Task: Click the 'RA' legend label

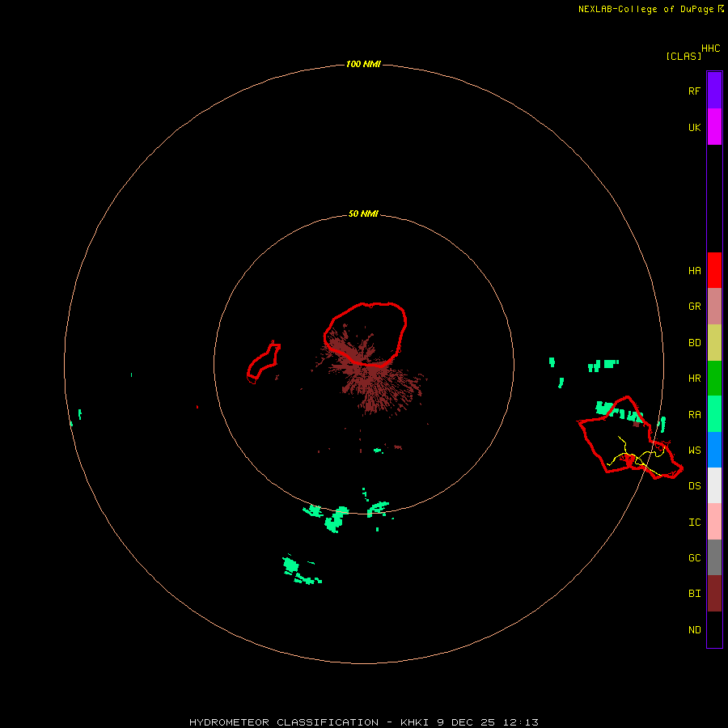Action: point(694,414)
